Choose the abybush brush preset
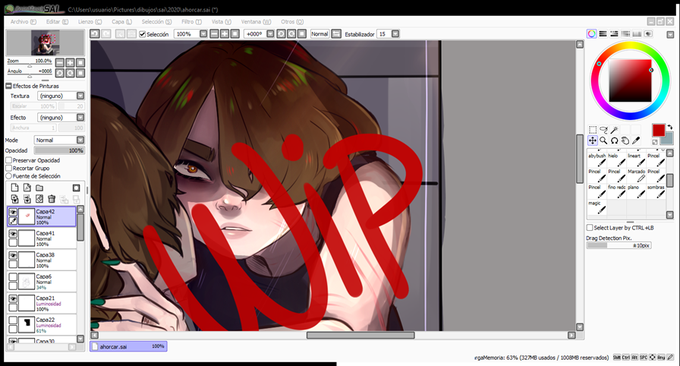 597,159
